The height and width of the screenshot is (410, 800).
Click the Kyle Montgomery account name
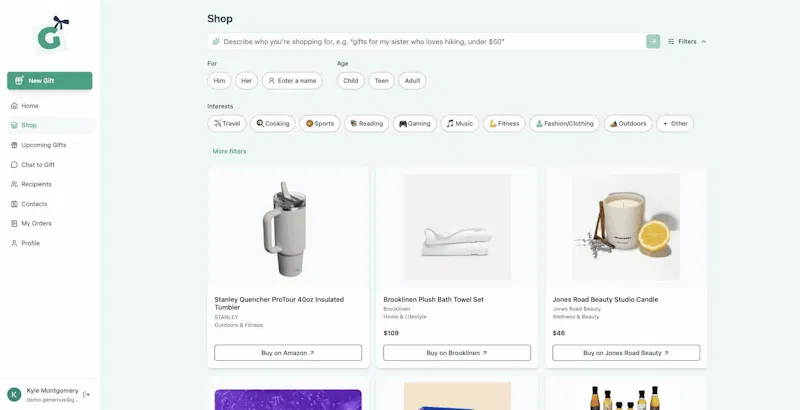53,391
